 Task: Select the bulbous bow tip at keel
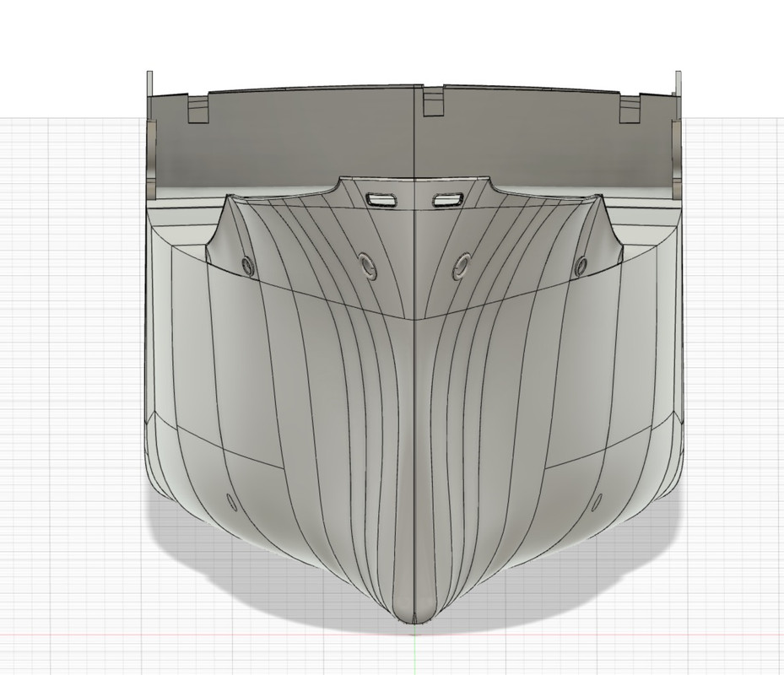pos(414,609)
